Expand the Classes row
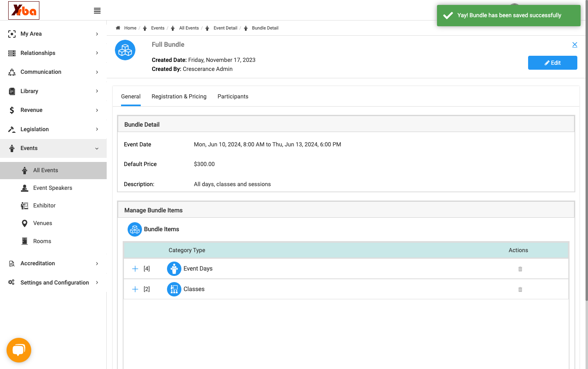This screenshot has width=588, height=369. pyautogui.click(x=135, y=289)
